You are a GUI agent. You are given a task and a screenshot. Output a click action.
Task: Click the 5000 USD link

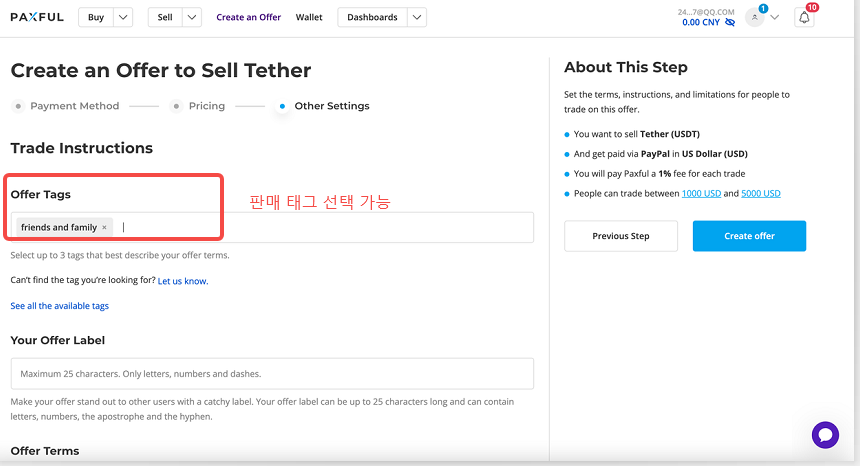click(761, 193)
